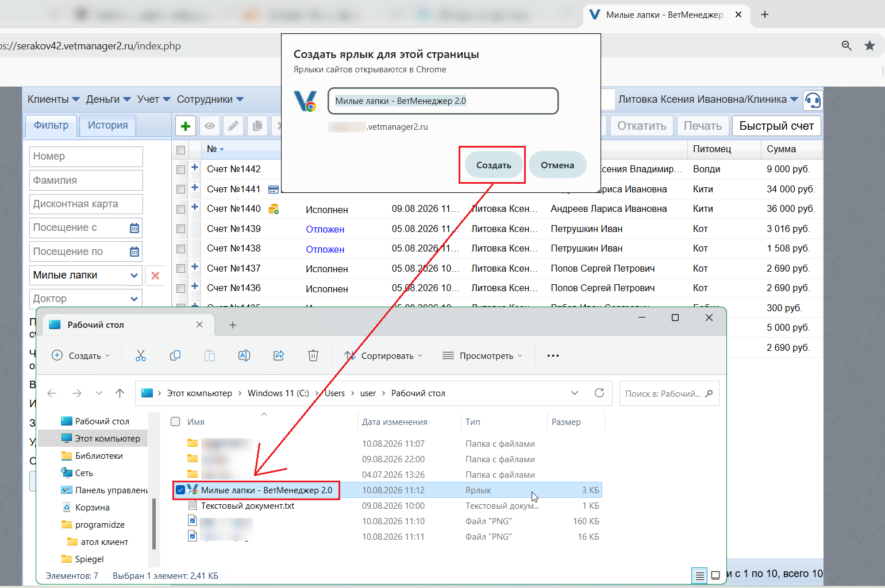This screenshot has height=588, width=885.
Task: Click the pencil edit icon in toolbar
Action: point(233,126)
